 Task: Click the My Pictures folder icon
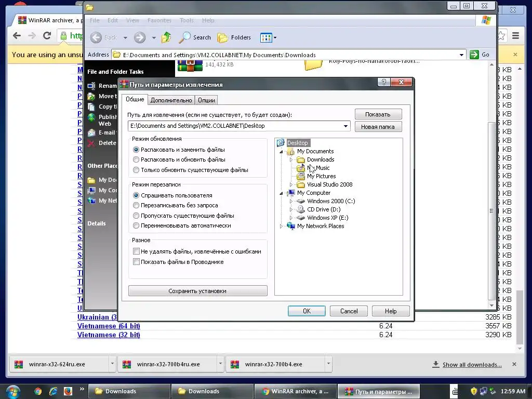coord(301,176)
